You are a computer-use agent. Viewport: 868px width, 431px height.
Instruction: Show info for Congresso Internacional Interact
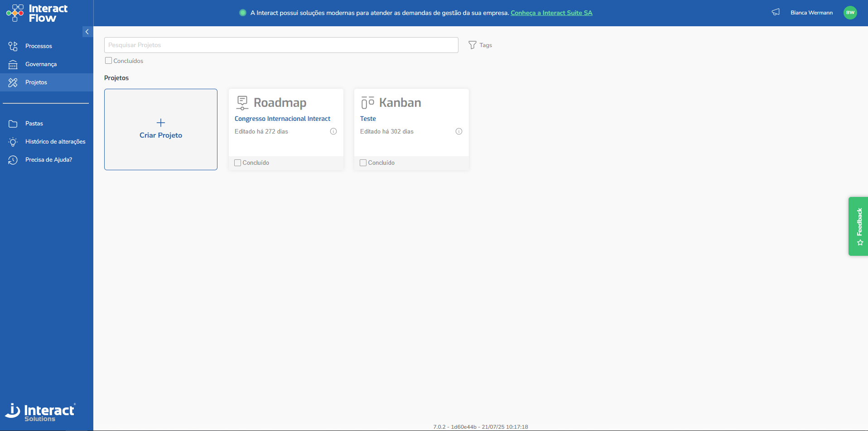333,131
